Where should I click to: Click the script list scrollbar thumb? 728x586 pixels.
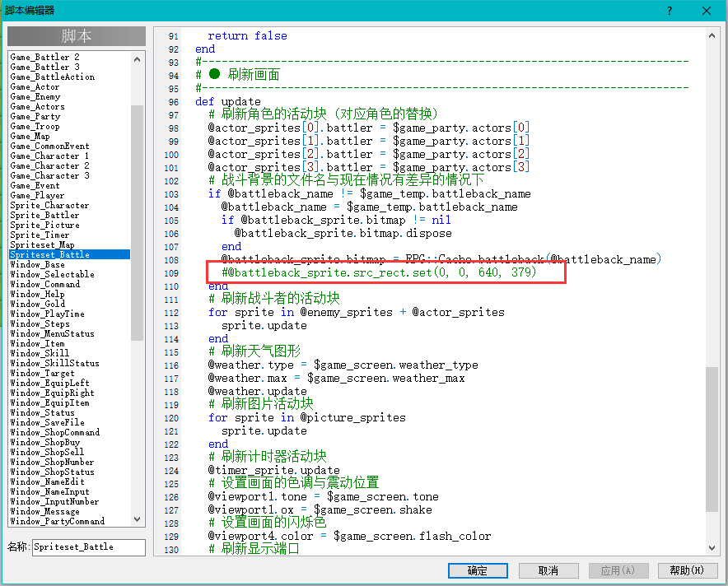137,223
